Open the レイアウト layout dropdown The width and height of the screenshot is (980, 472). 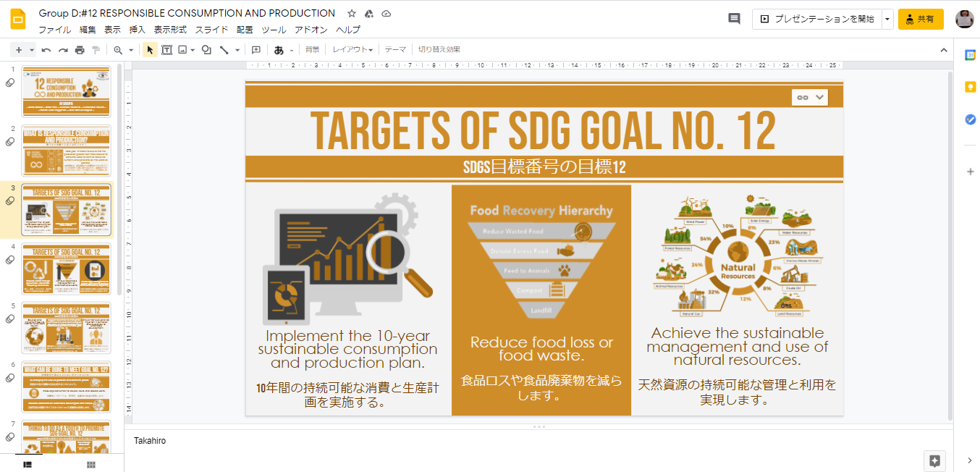[x=352, y=50]
